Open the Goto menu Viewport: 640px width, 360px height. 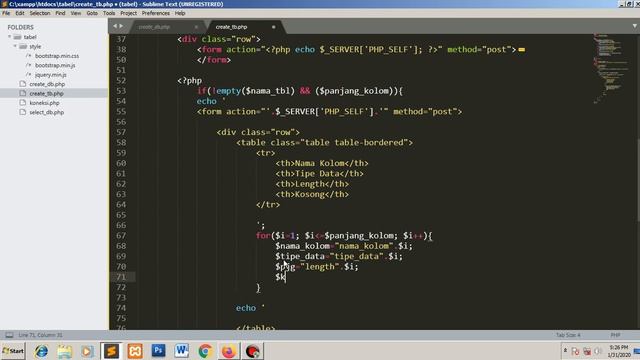pos(92,13)
